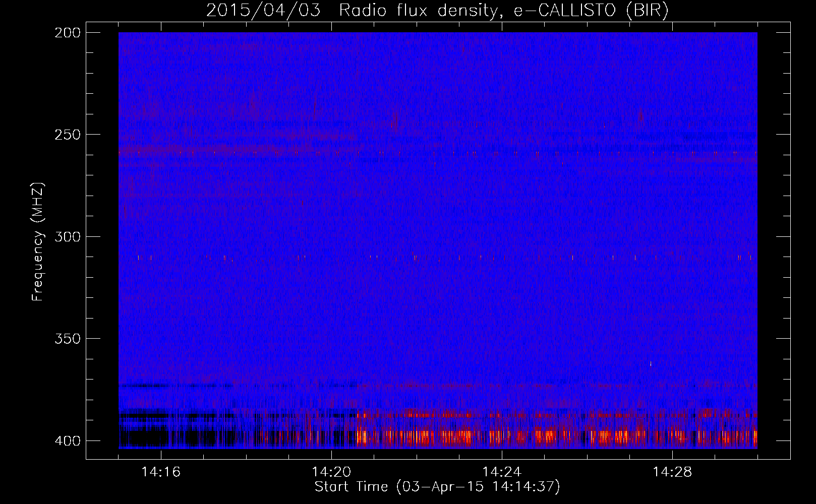Click the 300 frequency tick label

pyautogui.click(x=67, y=237)
